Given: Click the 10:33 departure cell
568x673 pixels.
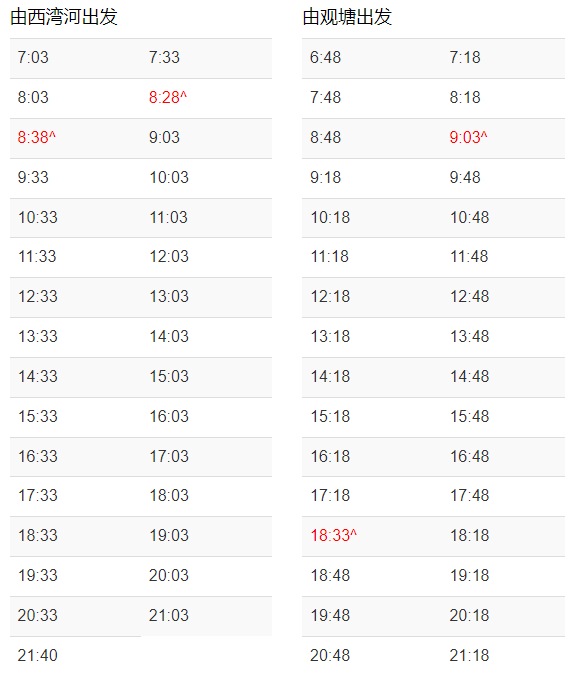Looking at the screenshot, I should pyautogui.click(x=37, y=217).
